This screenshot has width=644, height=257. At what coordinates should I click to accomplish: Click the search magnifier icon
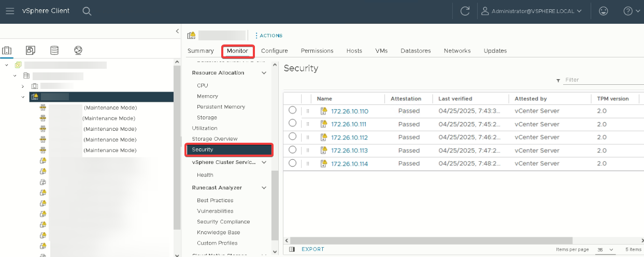click(x=87, y=11)
